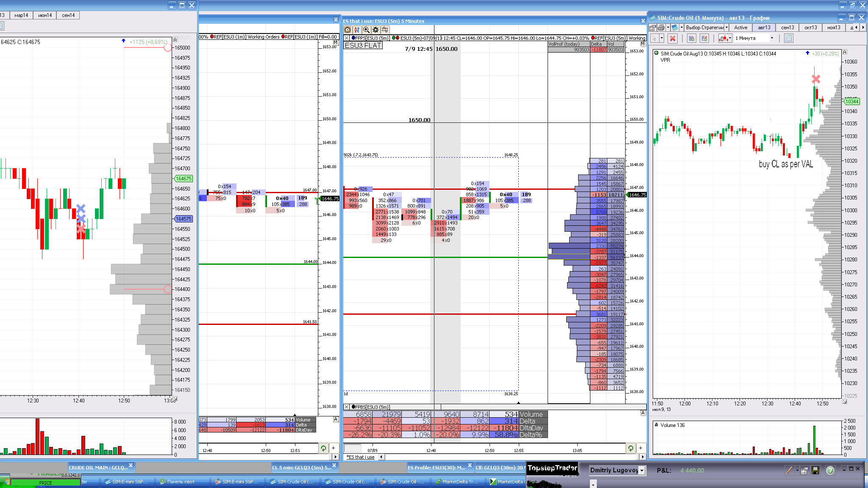This screenshot has height=488, width=868.
Task: Click green refresh icon under ES 5m chart
Action: [x=631, y=448]
